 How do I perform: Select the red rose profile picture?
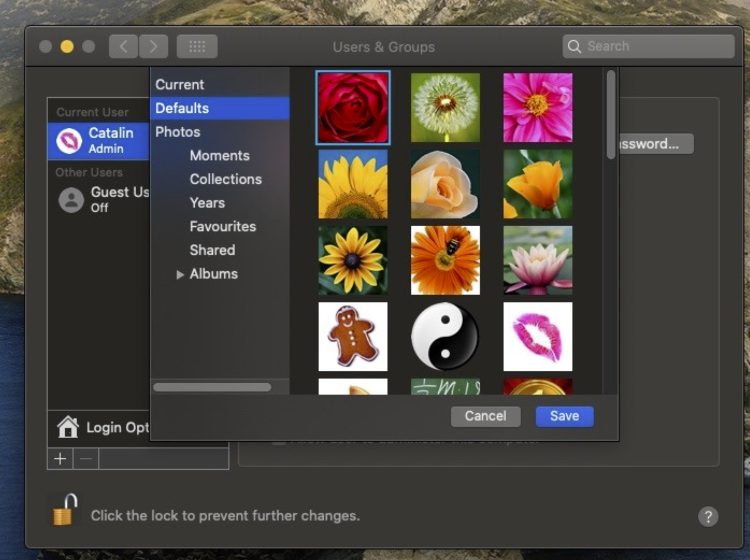coord(353,108)
